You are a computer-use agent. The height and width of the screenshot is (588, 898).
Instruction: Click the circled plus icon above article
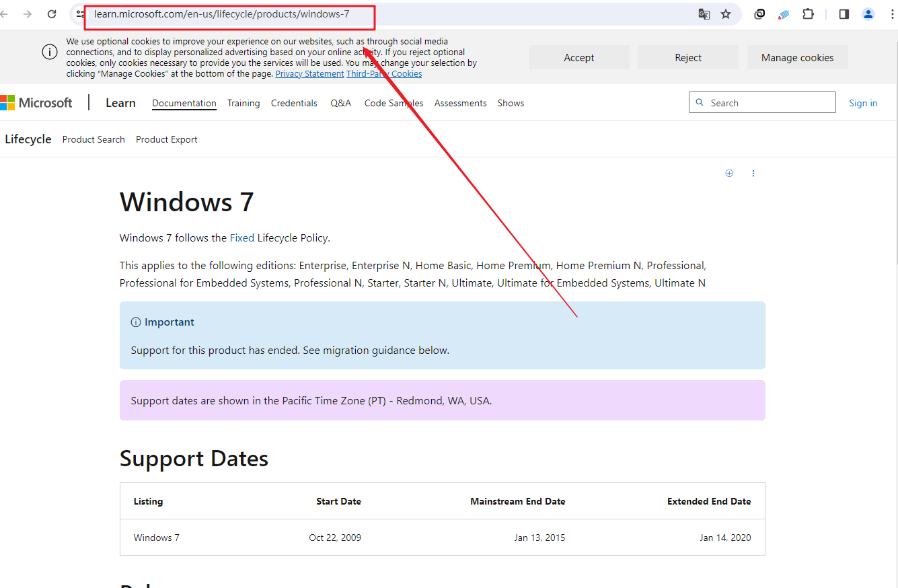[729, 174]
